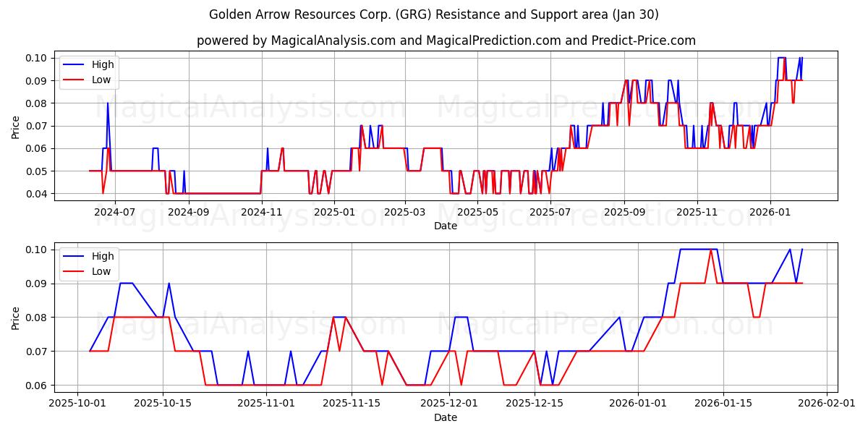868x434 pixels.
Task: Click the 0.05 y-axis tick in top chart
Action: 37,171
